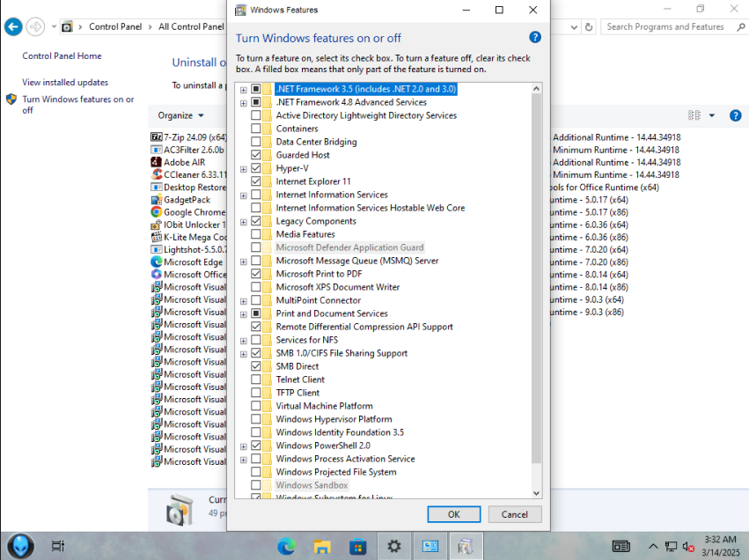Select the IObit Unlocker program icon
Screen dimensions: 749x560
click(156, 225)
